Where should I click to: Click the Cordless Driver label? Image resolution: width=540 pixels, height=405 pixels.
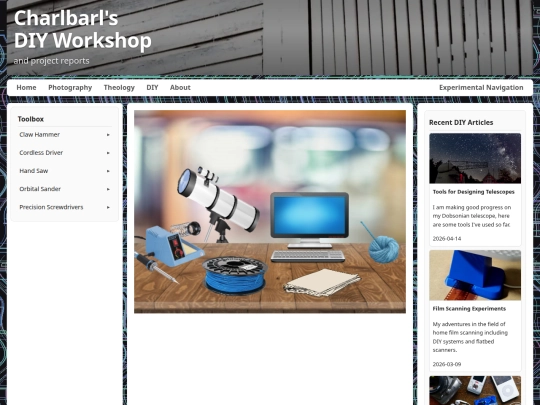pyautogui.click(x=41, y=153)
